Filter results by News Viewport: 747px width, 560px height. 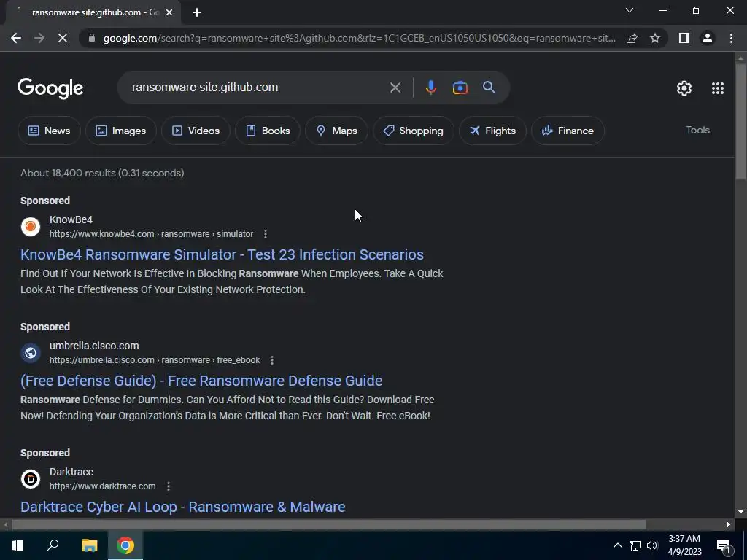point(49,131)
